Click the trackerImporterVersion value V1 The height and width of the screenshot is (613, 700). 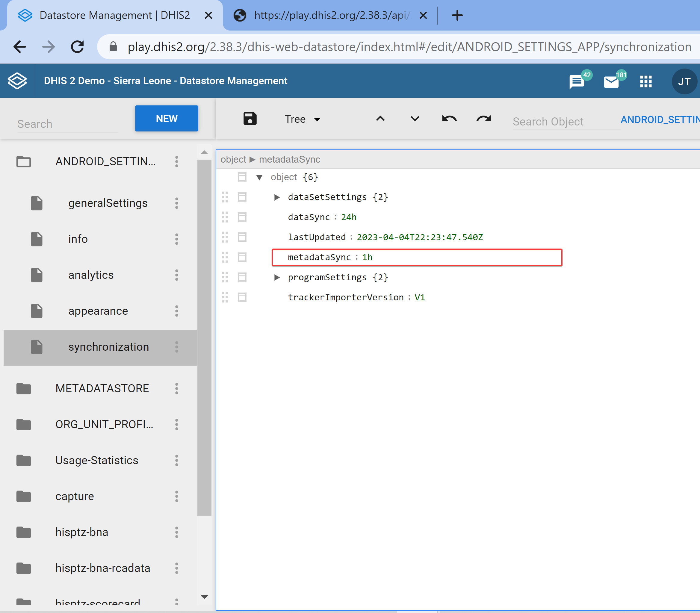click(419, 297)
